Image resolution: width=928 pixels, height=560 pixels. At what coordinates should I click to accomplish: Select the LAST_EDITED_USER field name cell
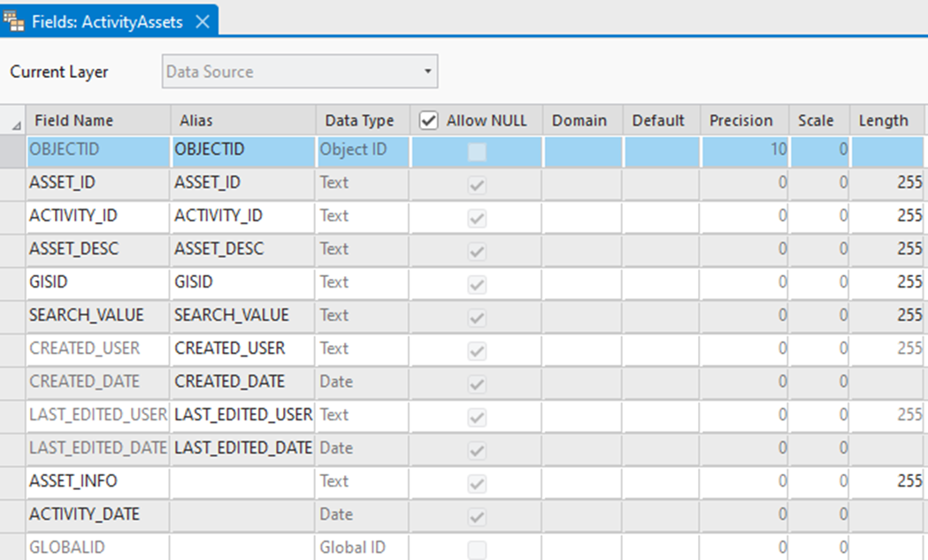97,416
